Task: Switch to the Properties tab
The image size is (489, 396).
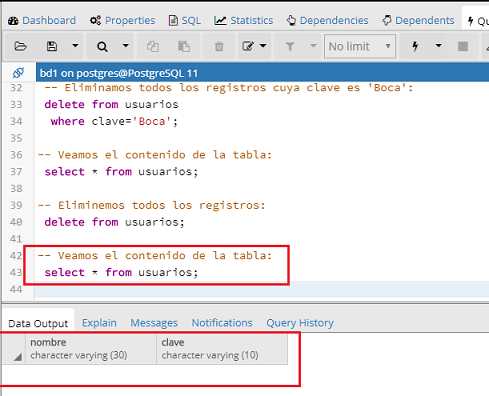Action: tap(123, 21)
